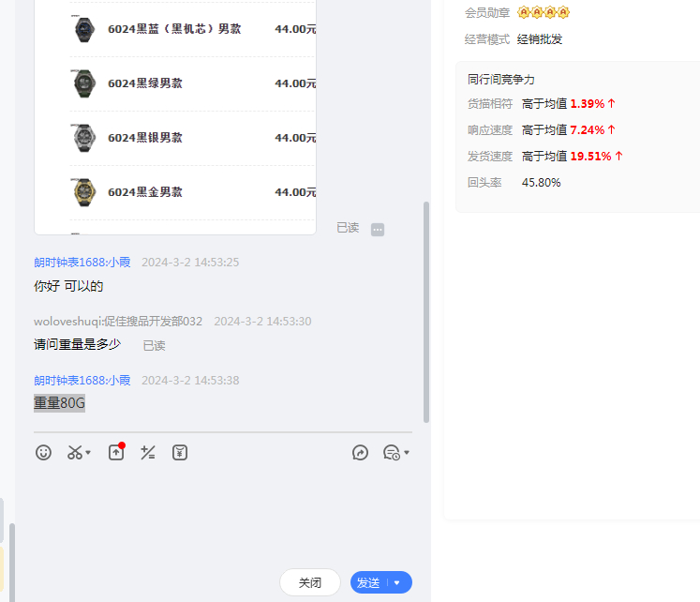Open the plus-minus calculator icon
The image size is (700, 602).
point(148,453)
